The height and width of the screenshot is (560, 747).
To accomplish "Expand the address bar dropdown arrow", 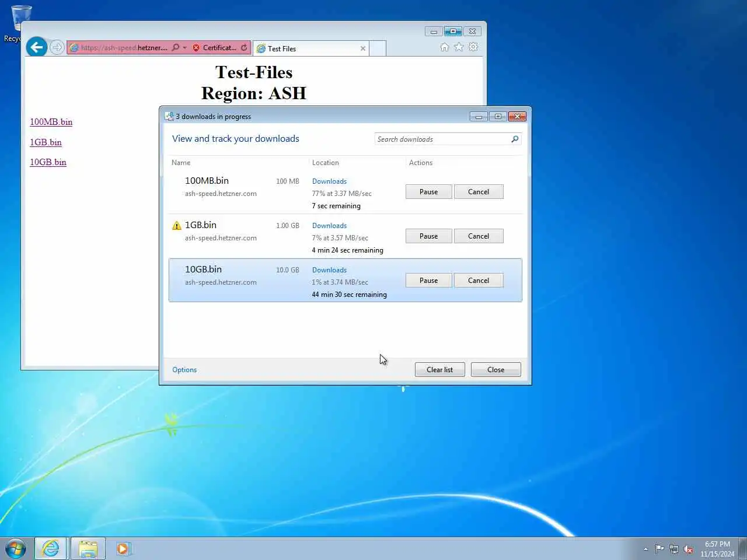I will pyautogui.click(x=184, y=48).
